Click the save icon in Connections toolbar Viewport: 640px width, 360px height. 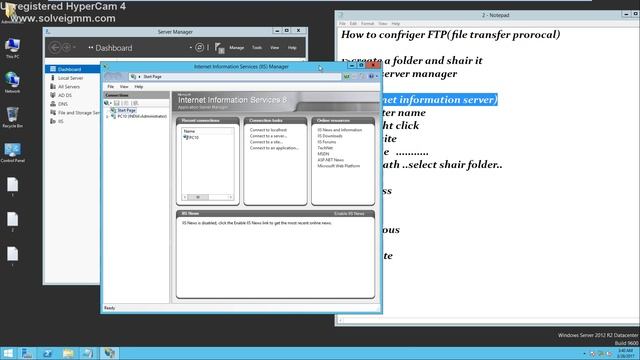click(117, 103)
